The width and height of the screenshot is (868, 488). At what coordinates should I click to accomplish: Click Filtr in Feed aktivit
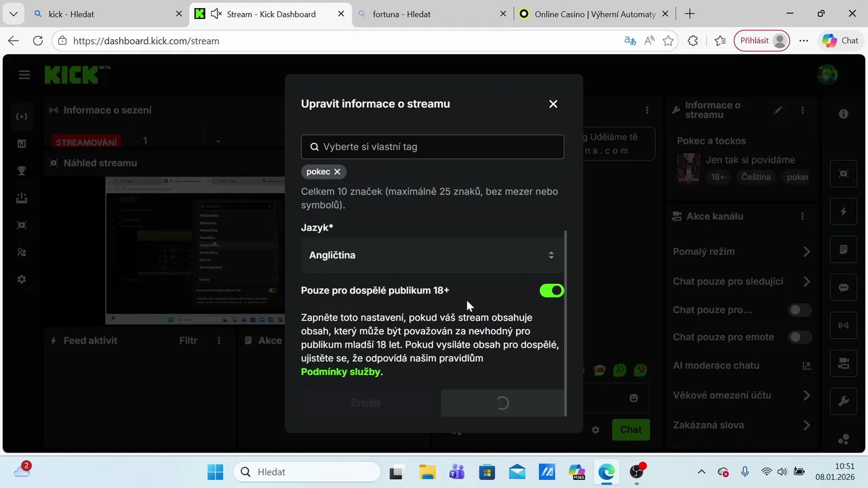[x=189, y=340]
